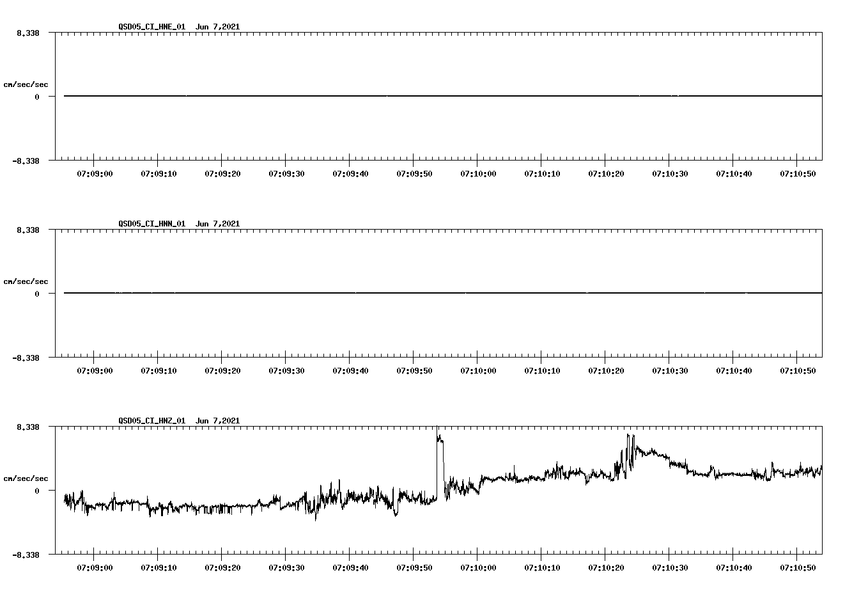Screen dimensions: 868x591
Task: Click cm/sec/sec unit label of HNE plot
Action: coord(26,84)
